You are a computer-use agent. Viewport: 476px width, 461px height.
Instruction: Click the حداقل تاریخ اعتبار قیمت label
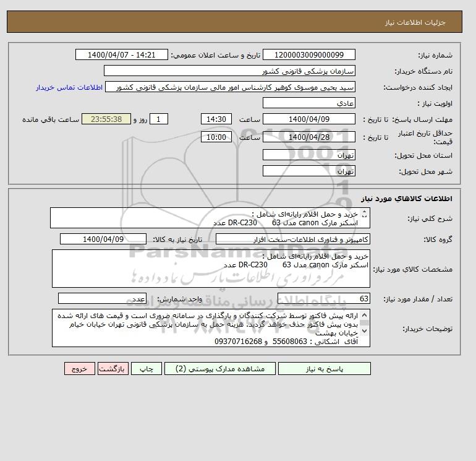(x=425, y=137)
